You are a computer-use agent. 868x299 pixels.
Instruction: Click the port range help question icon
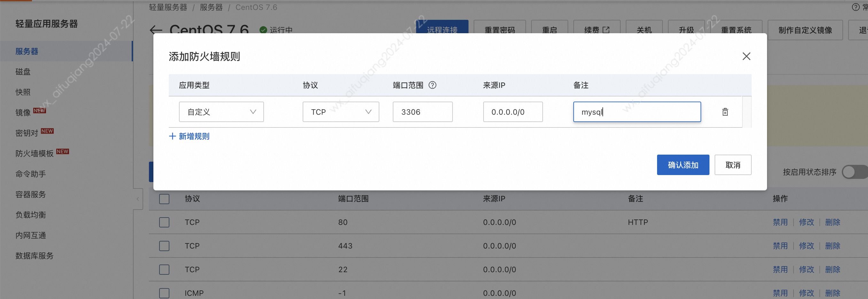432,85
